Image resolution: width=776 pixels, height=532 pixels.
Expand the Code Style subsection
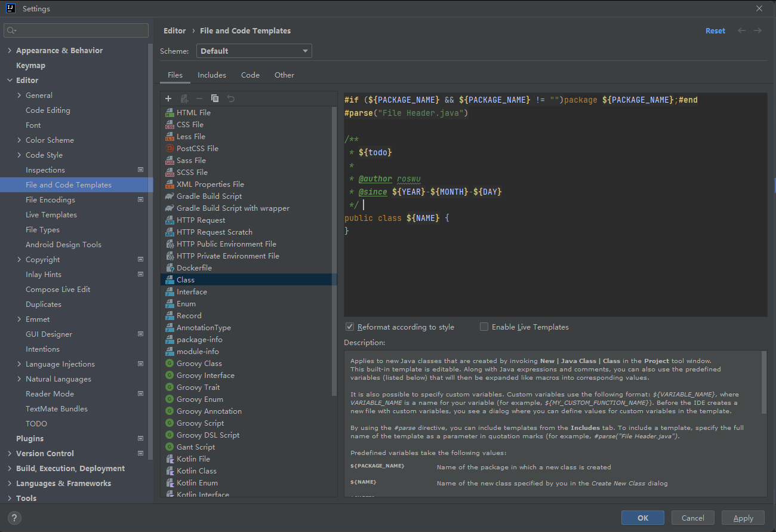coord(19,155)
